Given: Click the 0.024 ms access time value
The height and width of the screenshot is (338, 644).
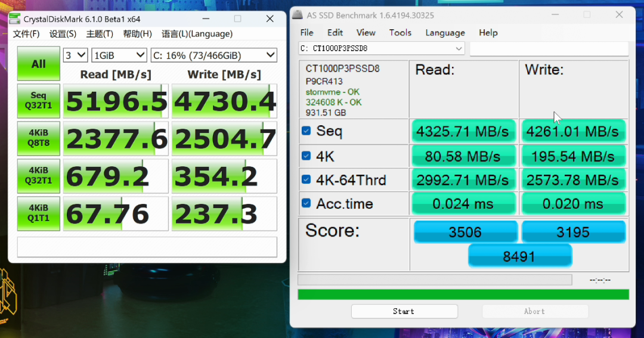Looking at the screenshot, I should [x=463, y=204].
